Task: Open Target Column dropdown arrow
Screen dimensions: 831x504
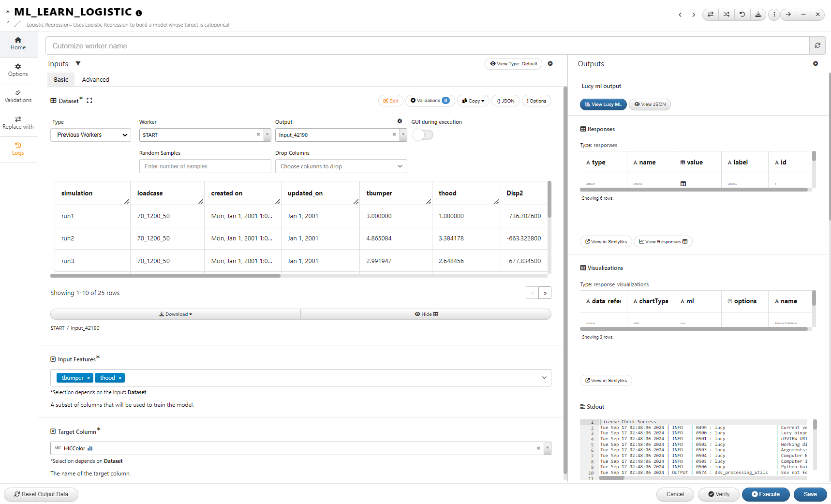Action: pyautogui.click(x=548, y=448)
